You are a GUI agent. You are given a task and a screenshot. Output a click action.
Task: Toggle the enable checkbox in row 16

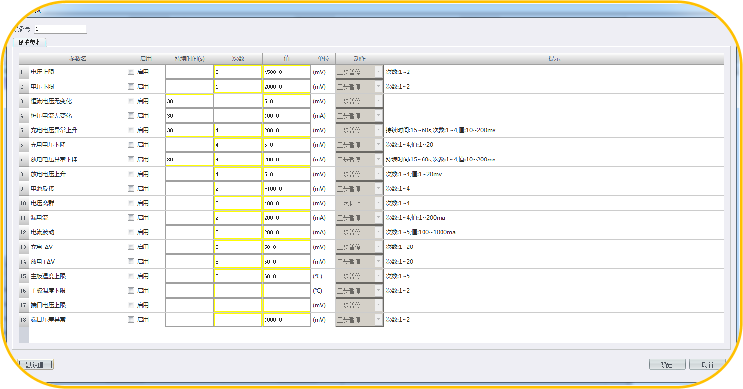131,290
